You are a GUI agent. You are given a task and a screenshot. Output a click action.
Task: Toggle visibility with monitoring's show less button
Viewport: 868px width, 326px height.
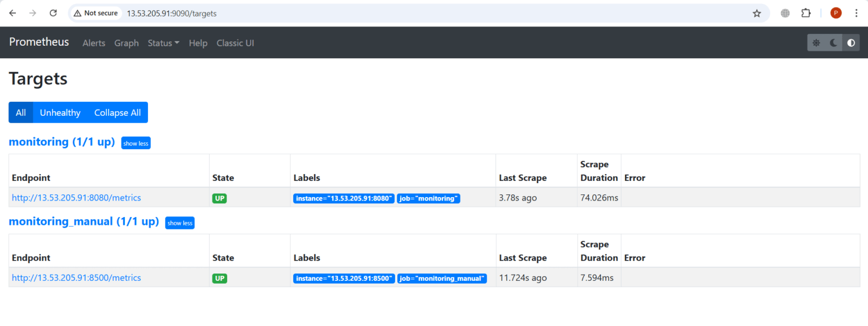[136, 143]
